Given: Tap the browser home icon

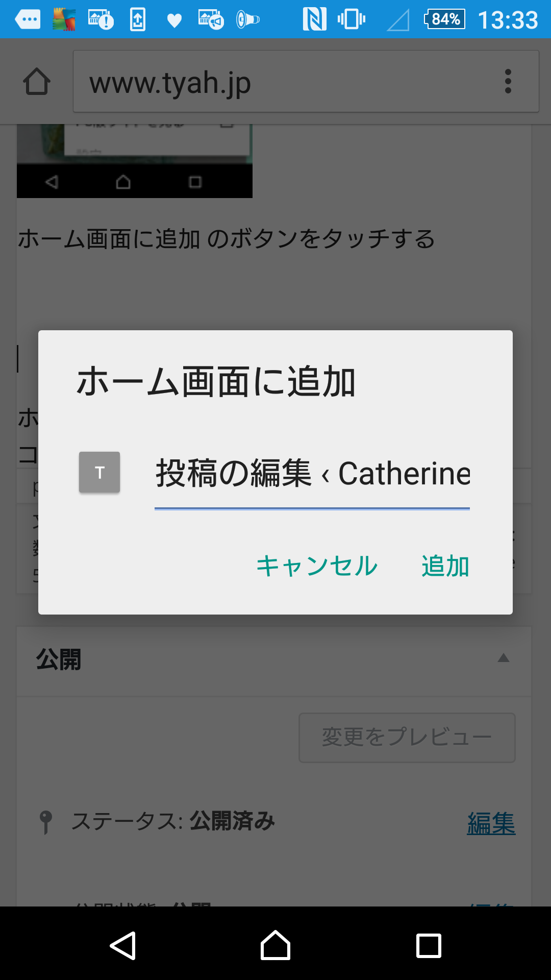Looking at the screenshot, I should pyautogui.click(x=37, y=82).
